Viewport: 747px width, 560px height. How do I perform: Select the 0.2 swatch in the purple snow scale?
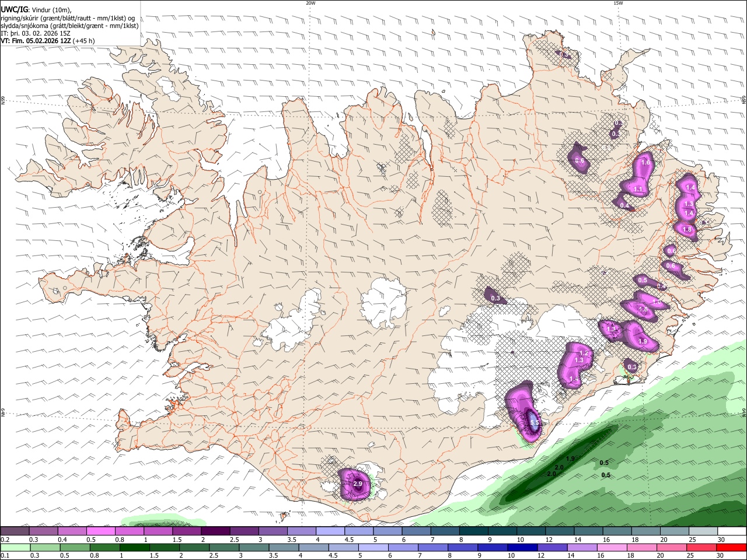pos(15,531)
